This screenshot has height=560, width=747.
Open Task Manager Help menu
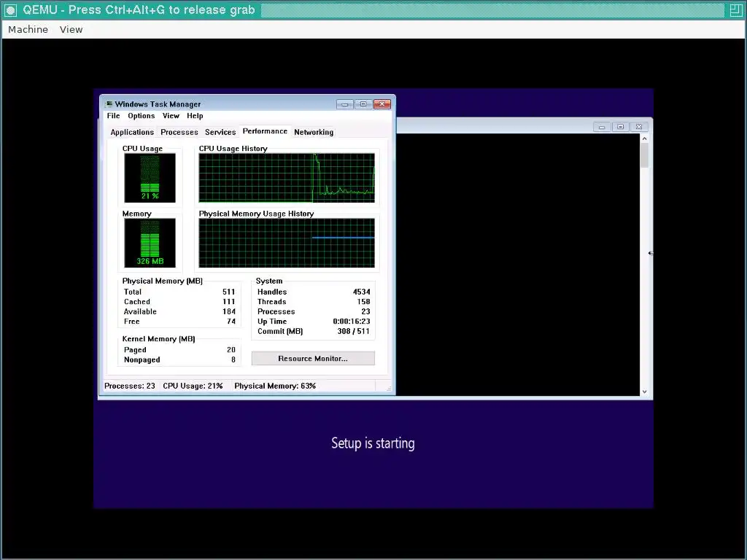click(195, 116)
